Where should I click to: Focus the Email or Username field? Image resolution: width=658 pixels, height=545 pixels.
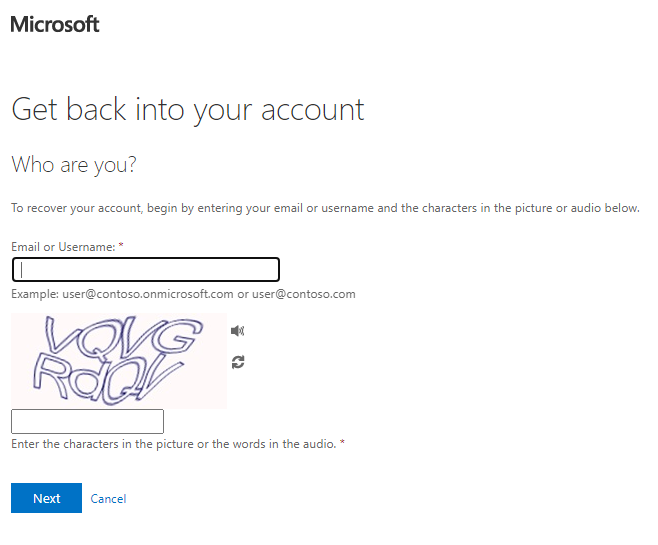point(145,269)
